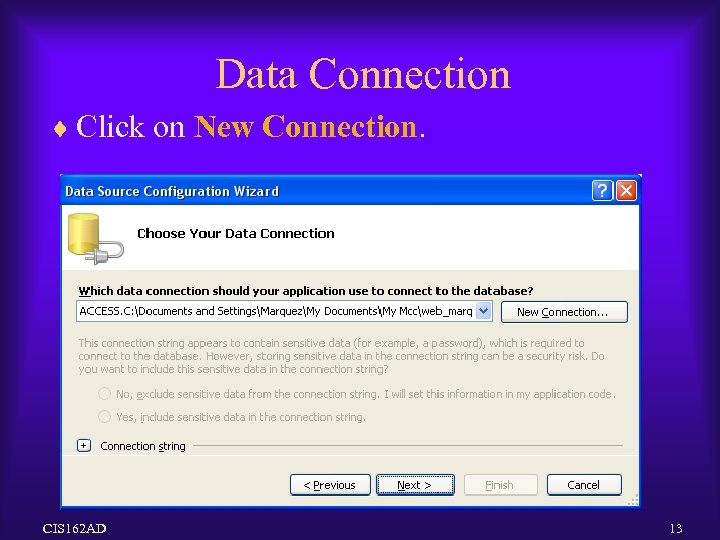This screenshot has width=720, height=540.
Task: Click the greyed-out Finish button
Action: tap(501, 485)
